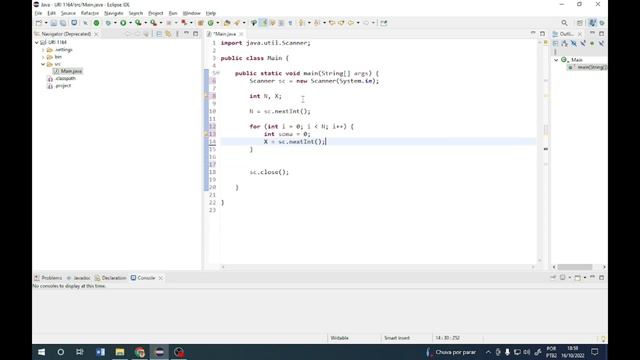Click the Open Type icon
Image resolution: width=640 pixels, height=360 pixels.
coord(227,23)
